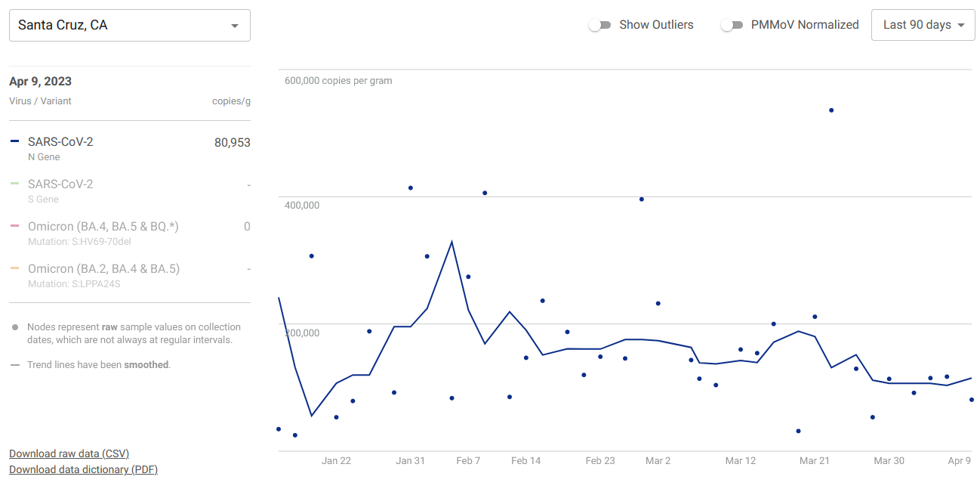Enable Omicron (BA.4, BA.5 & BQ.*) series
980x492 pixels.
coord(103,227)
